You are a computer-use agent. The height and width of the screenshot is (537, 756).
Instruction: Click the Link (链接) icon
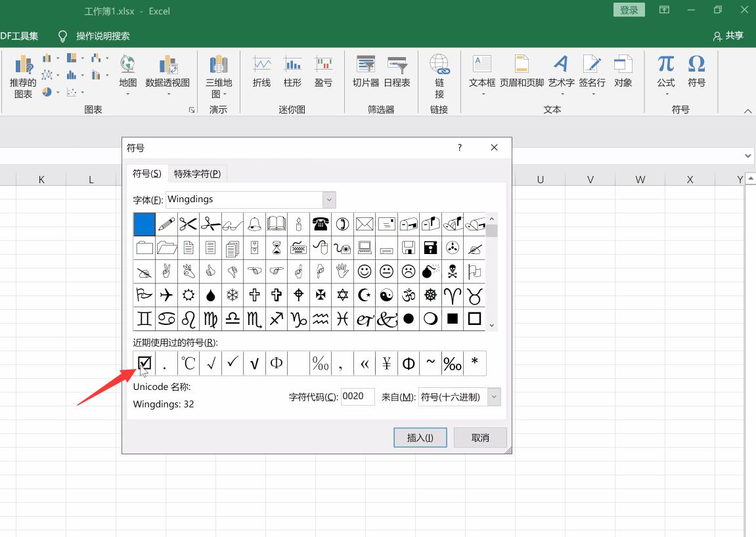439,64
